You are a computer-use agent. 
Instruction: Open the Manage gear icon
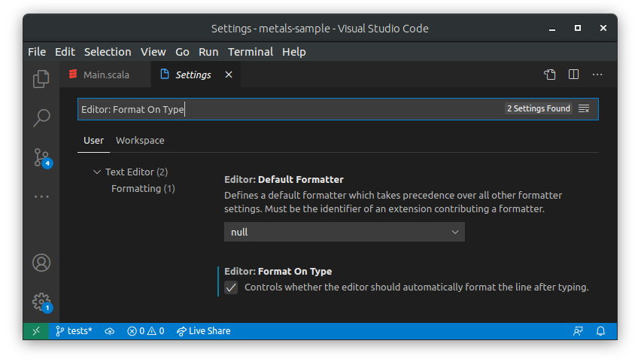pyautogui.click(x=41, y=302)
